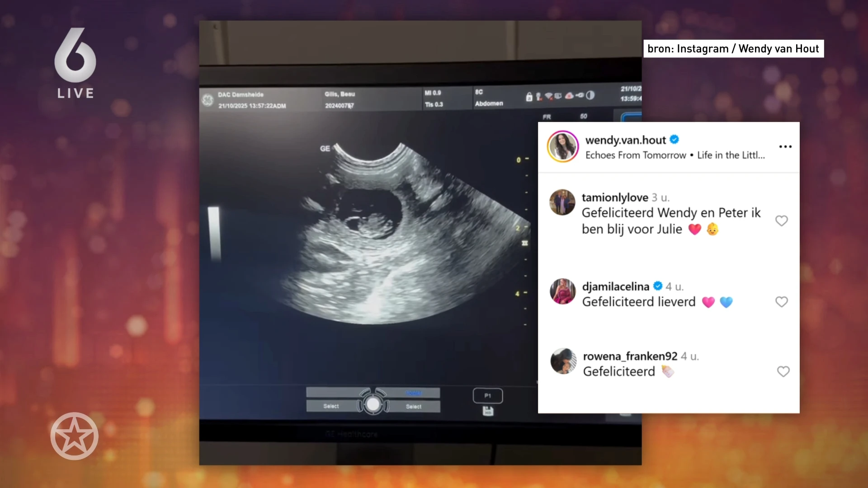Open rowena_franken92 profile avatar

(563, 361)
